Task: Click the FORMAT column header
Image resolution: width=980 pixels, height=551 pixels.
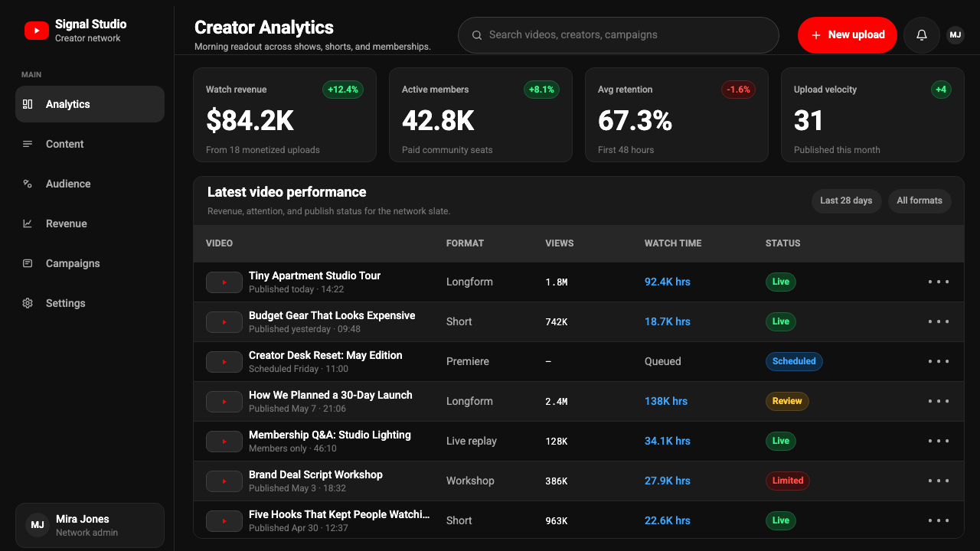Action: [465, 243]
